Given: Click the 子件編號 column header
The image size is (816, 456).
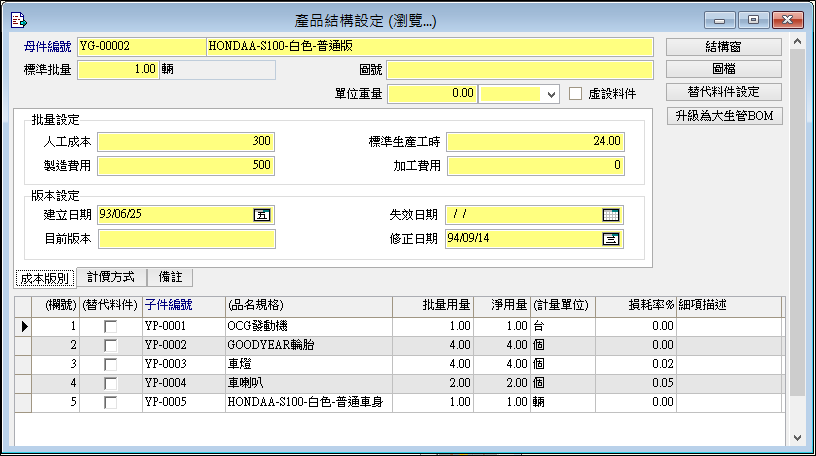Looking at the screenshot, I should click(169, 304).
